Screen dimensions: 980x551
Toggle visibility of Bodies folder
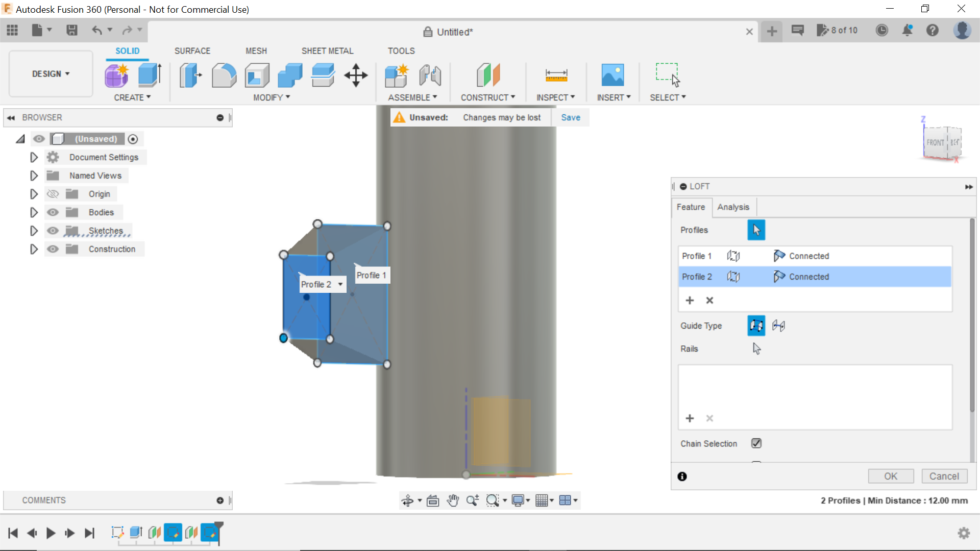coord(53,212)
